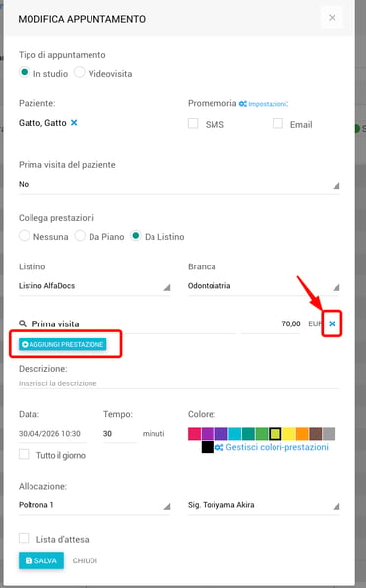366x588 pixels.
Task: Open Gestisci colori-prestazioni settings
Action: click(x=273, y=447)
